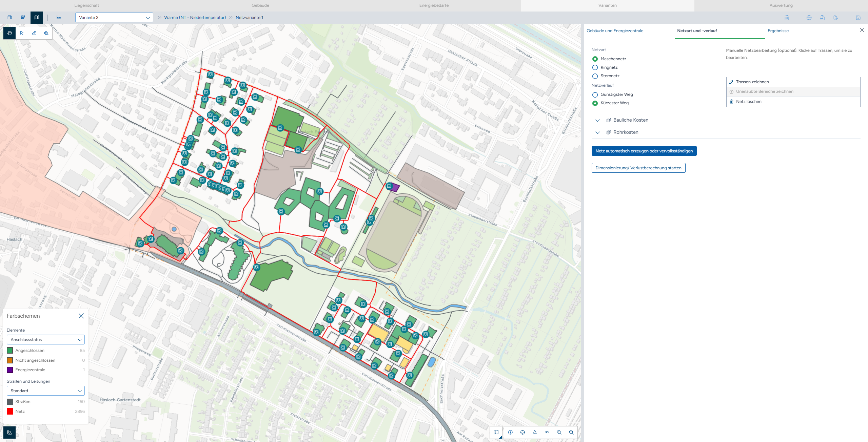Screen dimensions: 868x442
Task: Open the basemap selector at map bottom
Action: 496,432
